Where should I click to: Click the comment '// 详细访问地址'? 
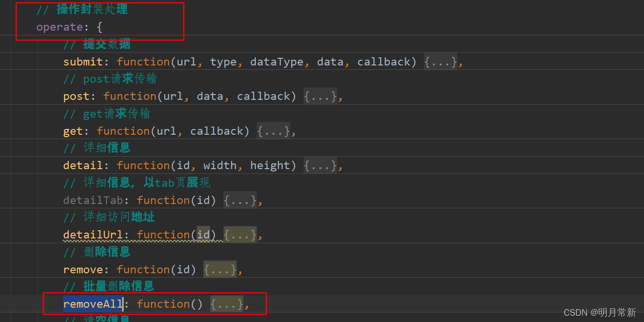pos(108,217)
